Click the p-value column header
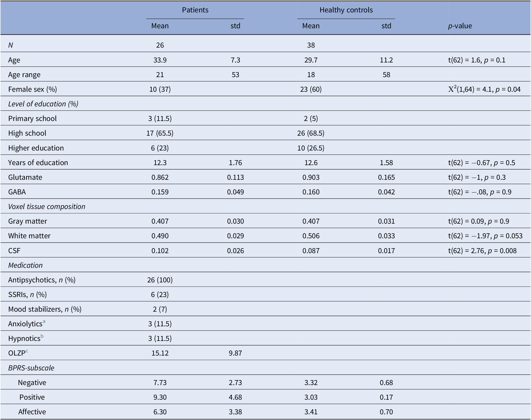 pos(460,26)
